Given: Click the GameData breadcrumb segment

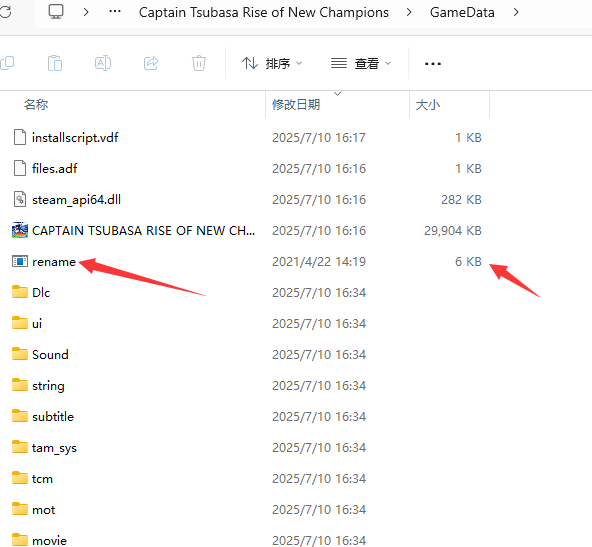Looking at the screenshot, I should (x=462, y=12).
